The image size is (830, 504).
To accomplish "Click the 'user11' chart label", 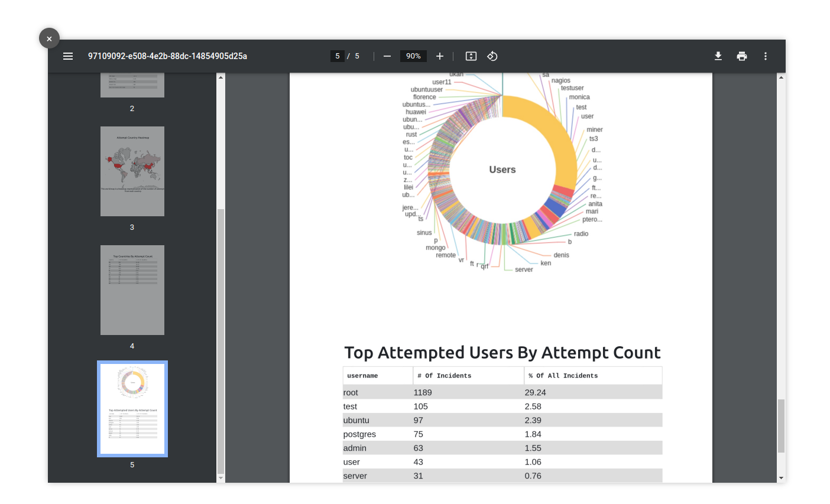I will 442,82.
